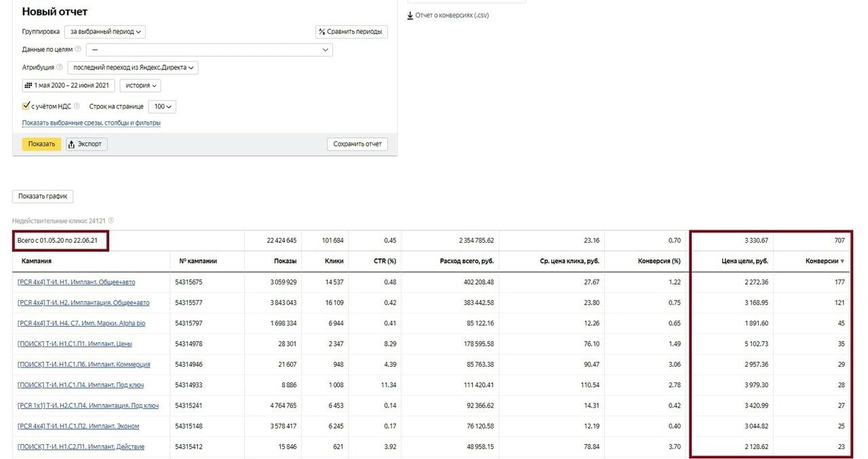Screen dimensions: 868x459
Task: Open the история dropdown
Action: click(x=140, y=85)
